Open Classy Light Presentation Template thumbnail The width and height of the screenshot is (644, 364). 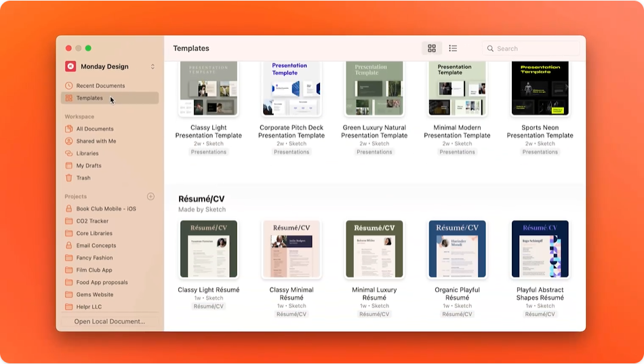pyautogui.click(x=209, y=88)
